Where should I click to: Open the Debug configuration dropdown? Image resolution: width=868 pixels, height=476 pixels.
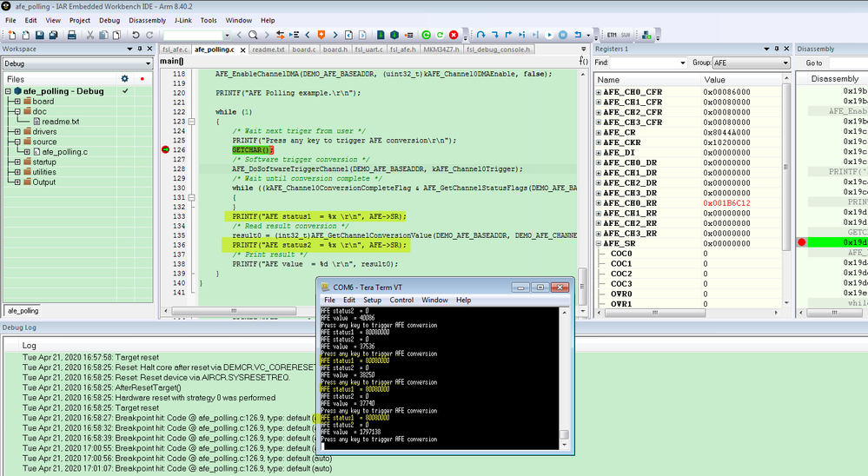click(148, 63)
